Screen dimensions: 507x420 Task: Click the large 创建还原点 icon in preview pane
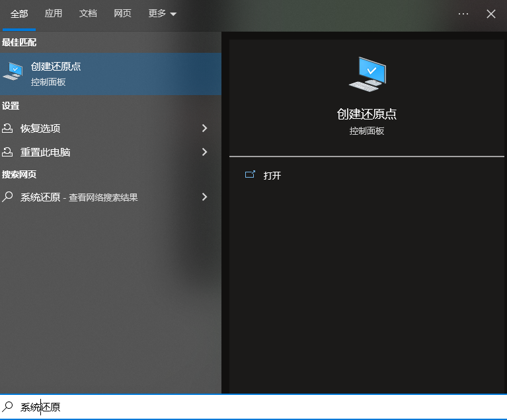click(368, 75)
